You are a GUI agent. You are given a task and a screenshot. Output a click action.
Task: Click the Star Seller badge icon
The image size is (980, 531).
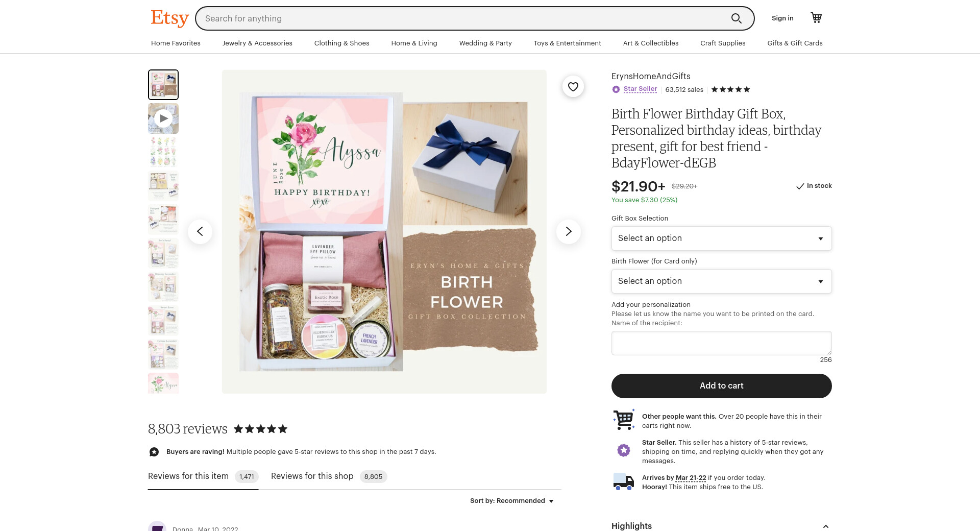pyautogui.click(x=616, y=89)
